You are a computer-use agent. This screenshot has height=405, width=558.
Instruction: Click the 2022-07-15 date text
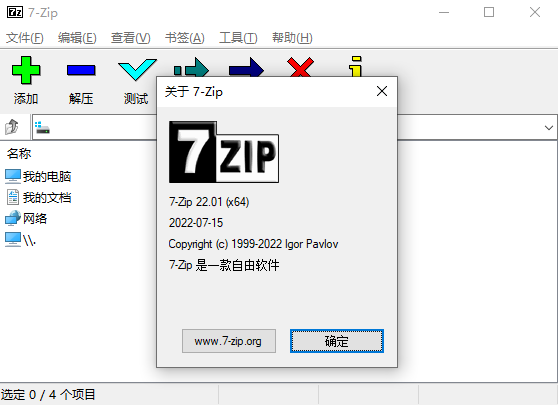(x=196, y=223)
